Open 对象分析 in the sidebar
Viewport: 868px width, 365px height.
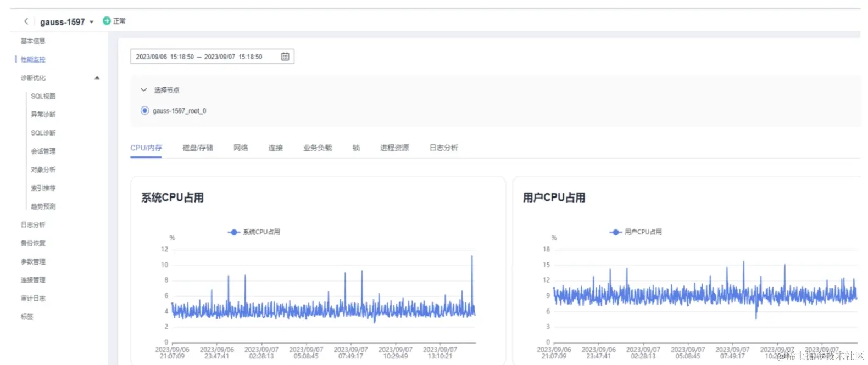(x=43, y=170)
